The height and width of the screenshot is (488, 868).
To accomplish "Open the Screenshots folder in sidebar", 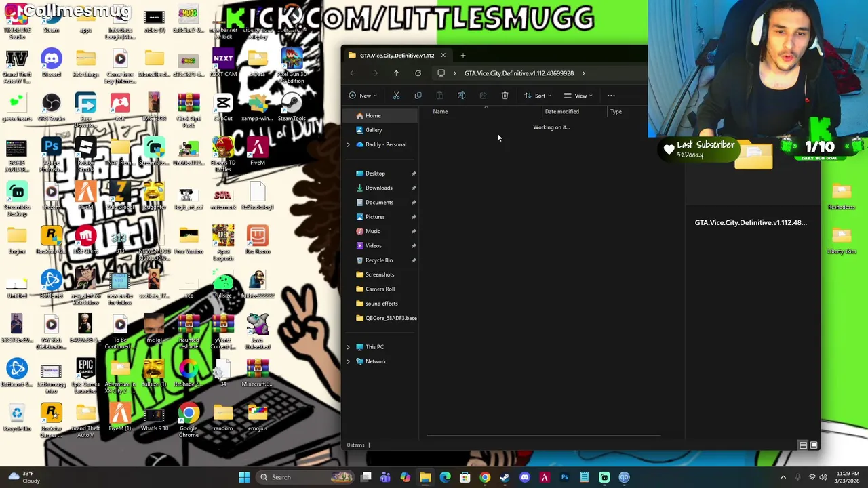I will pyautogui.click(x=380, y=274).
